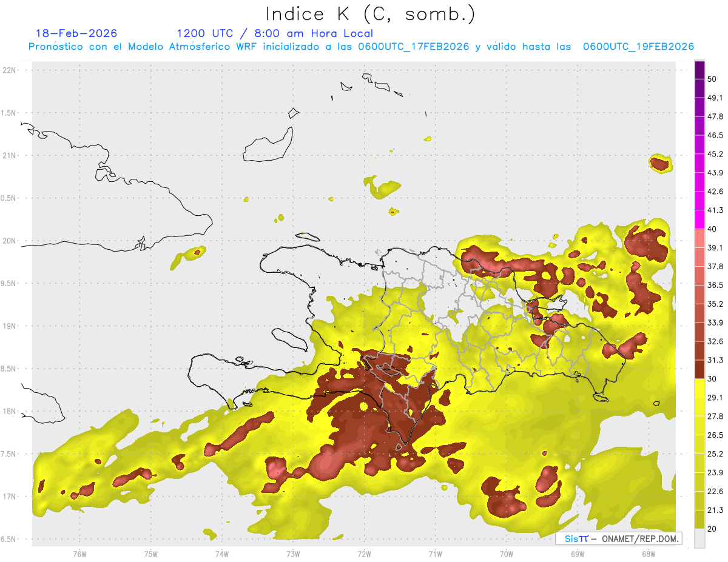Click the longitude axis label '70W'
728x562 pixels.
point(507,554)
